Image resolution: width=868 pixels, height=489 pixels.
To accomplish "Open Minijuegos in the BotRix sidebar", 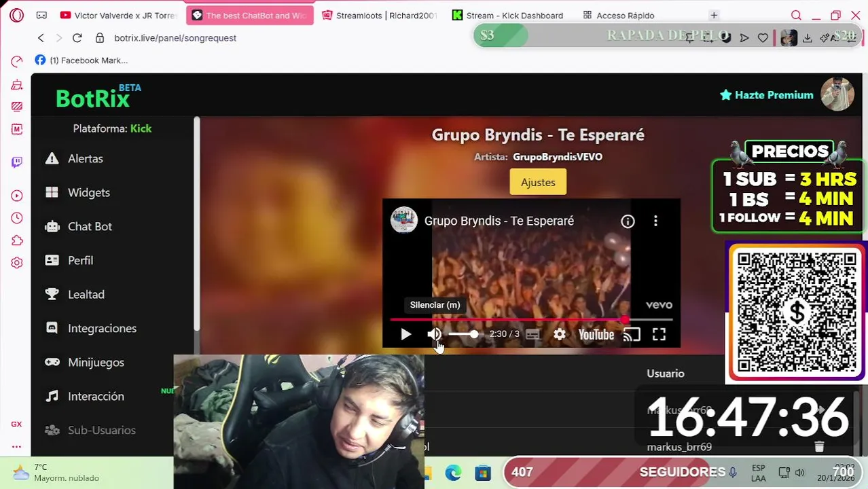I will tap(96, 362).
